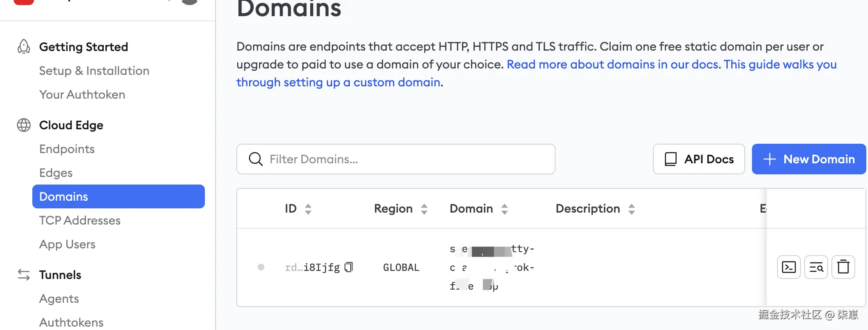Delete the domain with trash icon
The width and height of the screenshot is (868, 330).
(x=843, y=267)
